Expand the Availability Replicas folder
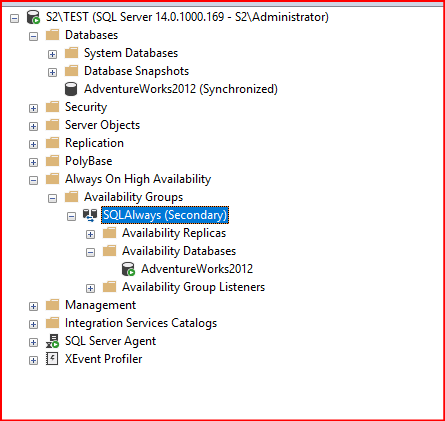The height and width of the screenshot is (421, 445). tap(90, 234)
